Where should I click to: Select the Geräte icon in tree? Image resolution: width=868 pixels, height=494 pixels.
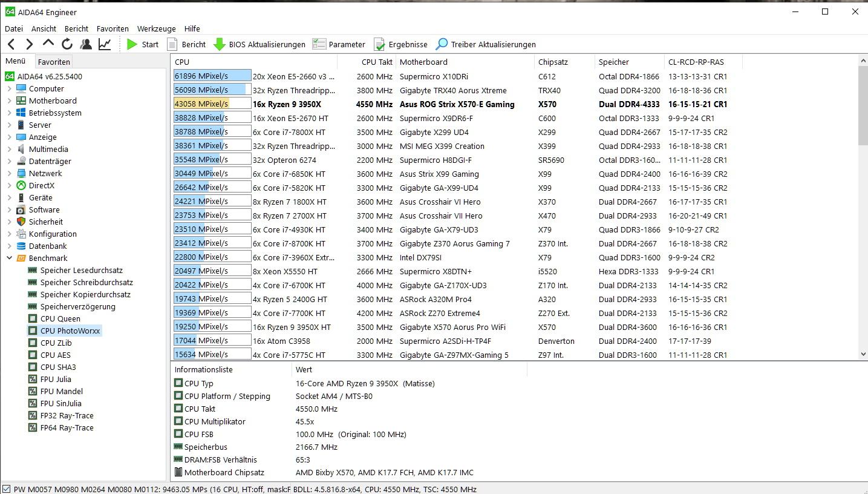(x=21, y=197)
